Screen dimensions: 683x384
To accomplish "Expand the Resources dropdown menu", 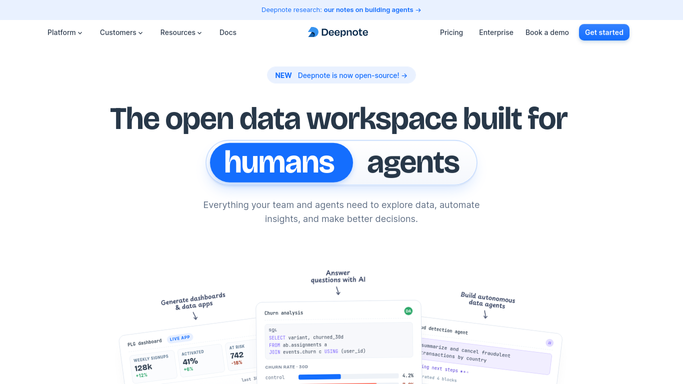I will point(181,32).
